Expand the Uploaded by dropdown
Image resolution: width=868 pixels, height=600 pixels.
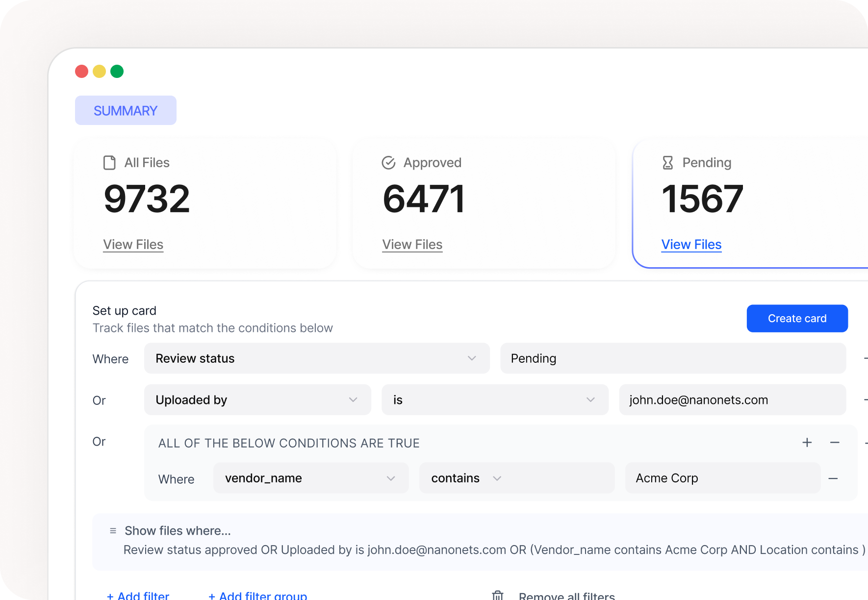click(x=257, y=400)
